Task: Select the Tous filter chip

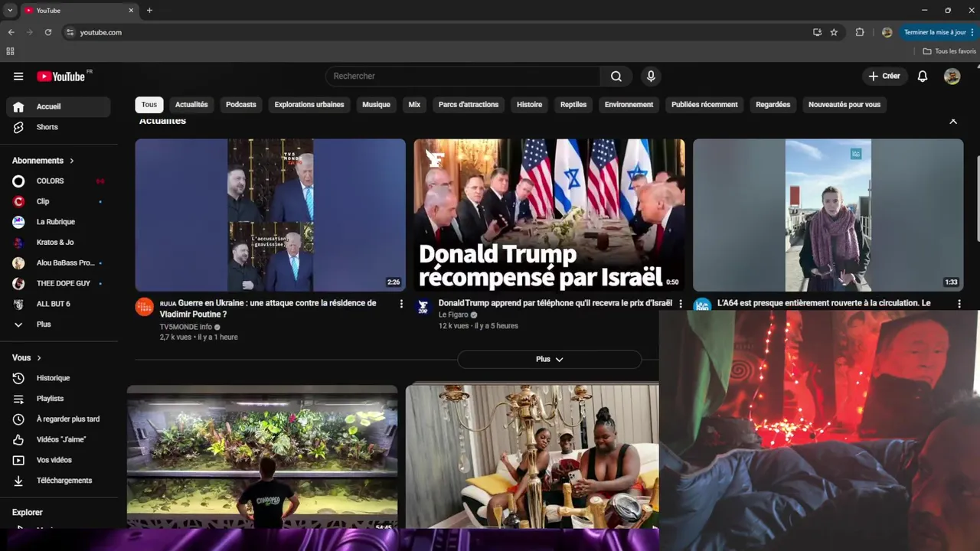Action: coord(149,105)
